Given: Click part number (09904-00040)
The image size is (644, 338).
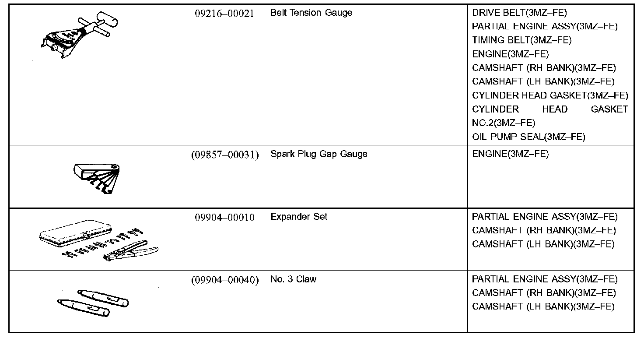Looking at the screenshot, I should click(224, 280).
